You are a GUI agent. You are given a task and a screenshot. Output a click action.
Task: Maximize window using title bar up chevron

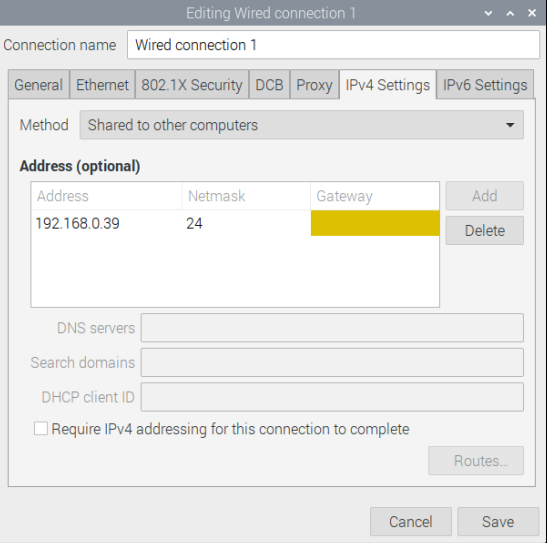tap(510, 13)
